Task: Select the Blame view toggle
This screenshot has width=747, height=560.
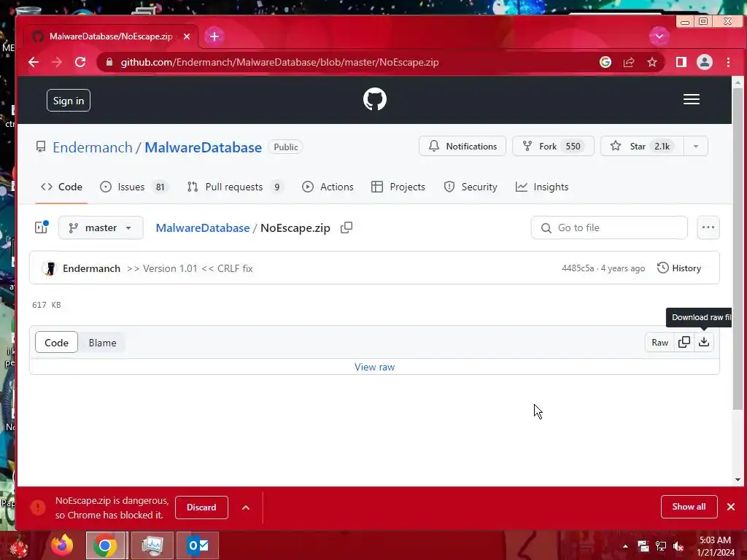Action: point(102,343)
